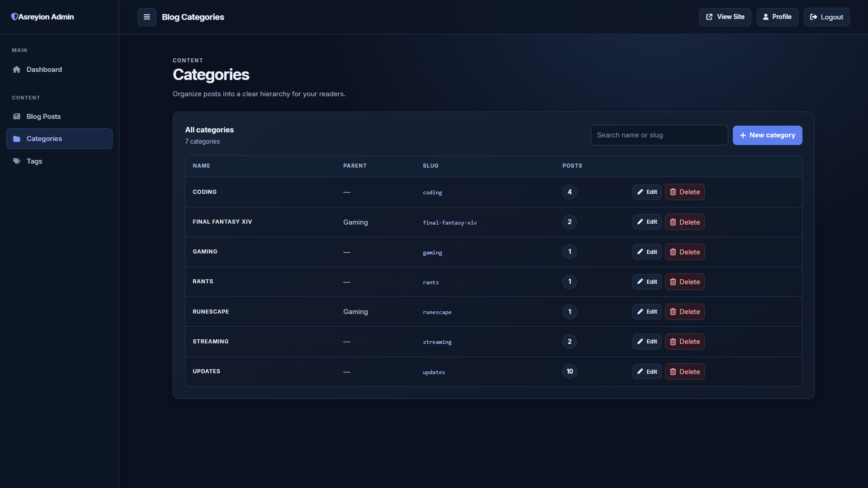Click the Updates post count badge
Image resolution: width=868 pixels, height=488 pixels.
pyautogui.click(x=570, y=371)
